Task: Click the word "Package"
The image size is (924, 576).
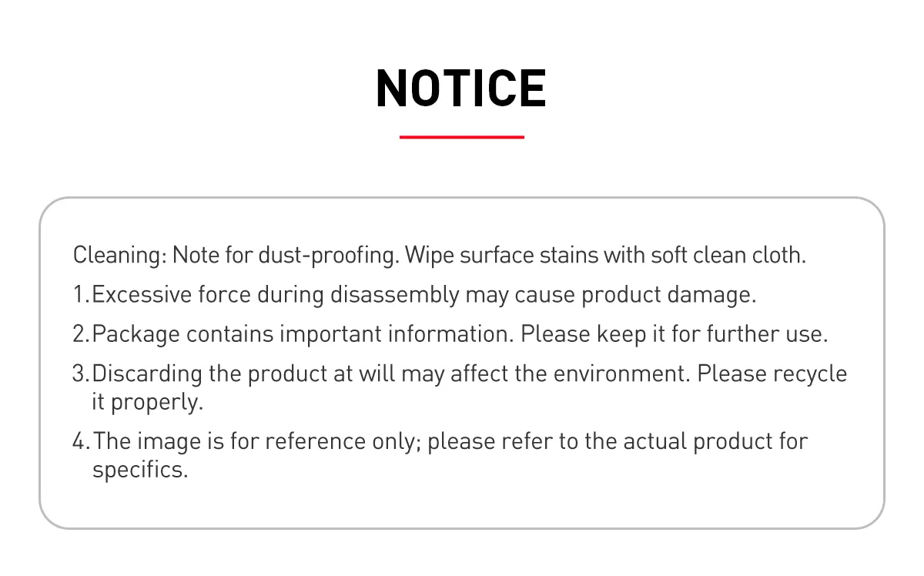Action: (x=136, y=334)
